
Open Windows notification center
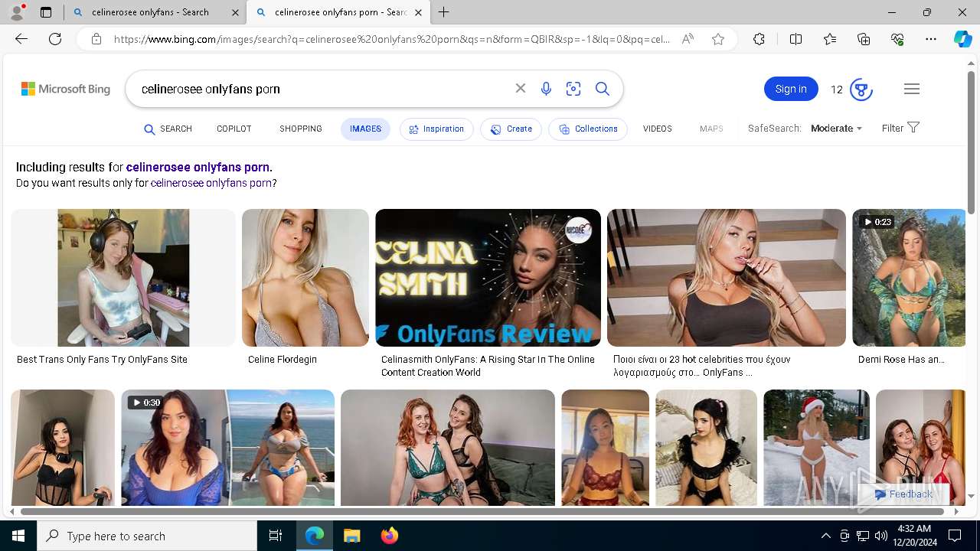955,536
